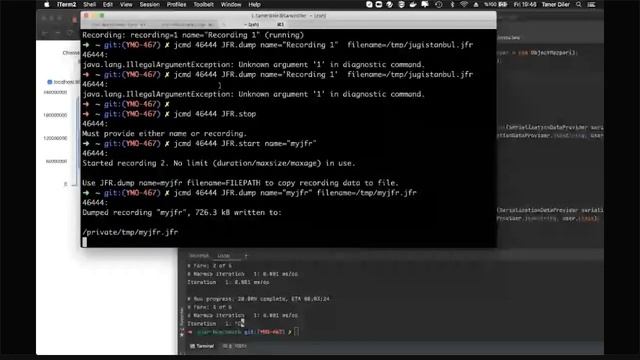
Task: Click 'Must provide either name or recording.' line
Action: 164,133
